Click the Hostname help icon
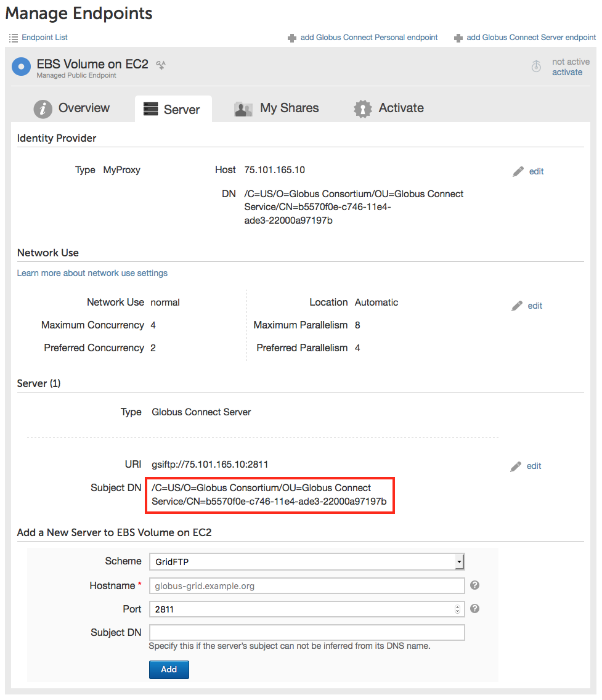 coord(475,585)
